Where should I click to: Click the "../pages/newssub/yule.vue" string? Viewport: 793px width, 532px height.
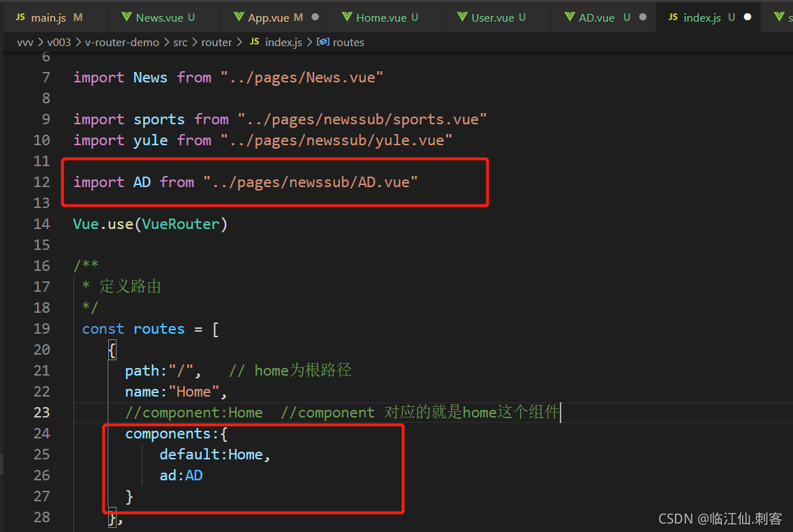coord(336,140)
